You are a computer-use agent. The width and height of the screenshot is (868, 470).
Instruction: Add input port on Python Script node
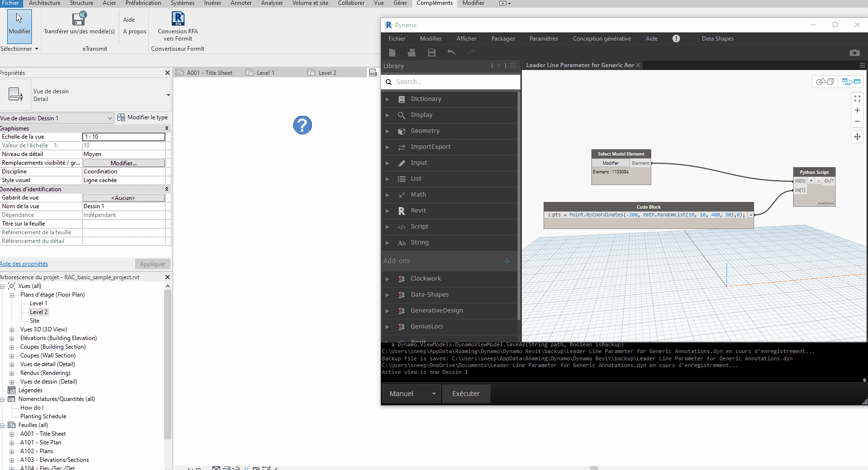pyautogui.click(x=811, y=181)
